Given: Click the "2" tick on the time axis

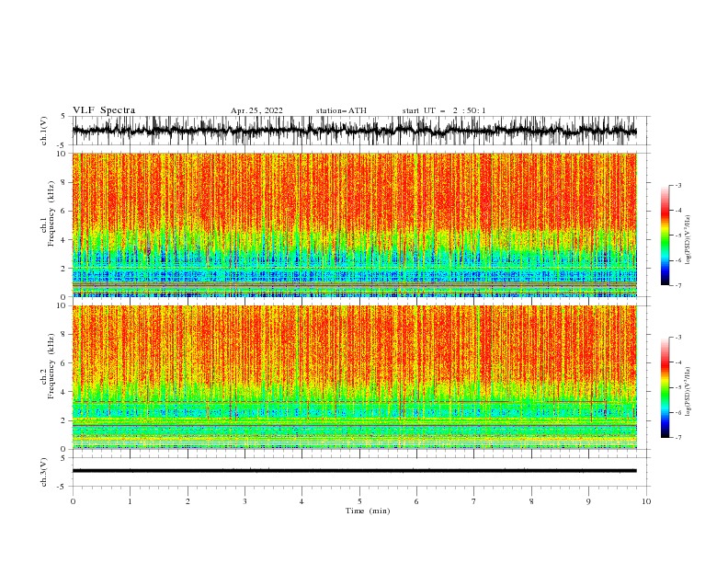Looking at the screenshot, I should [x=188, y=501].
